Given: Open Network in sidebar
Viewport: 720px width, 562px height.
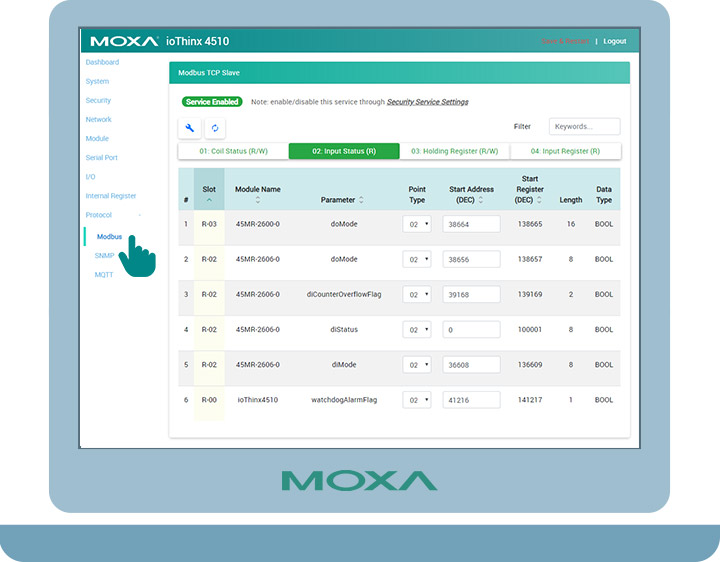Looking at the screenshot, I should [99, 119].
